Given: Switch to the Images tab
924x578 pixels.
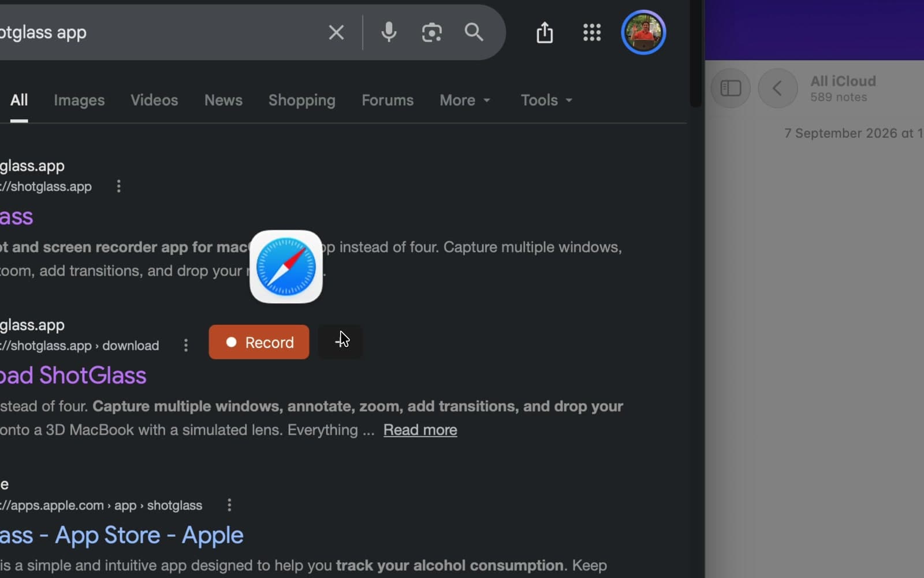Looking at the screenshot, I should [79, 100].
